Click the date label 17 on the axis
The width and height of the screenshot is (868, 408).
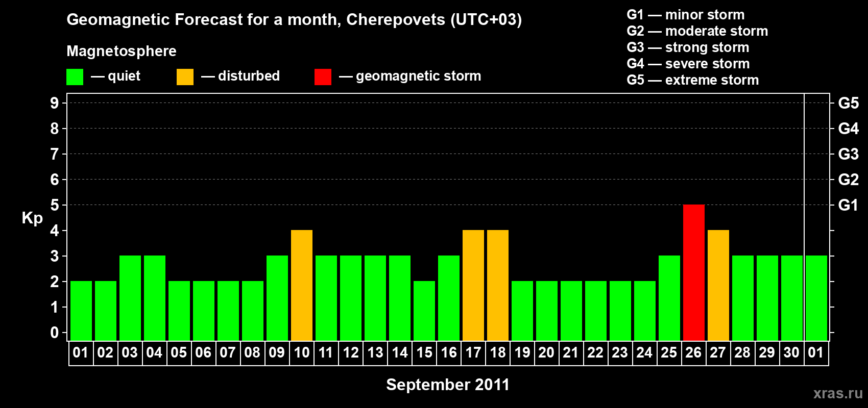[x=473, y=353]
